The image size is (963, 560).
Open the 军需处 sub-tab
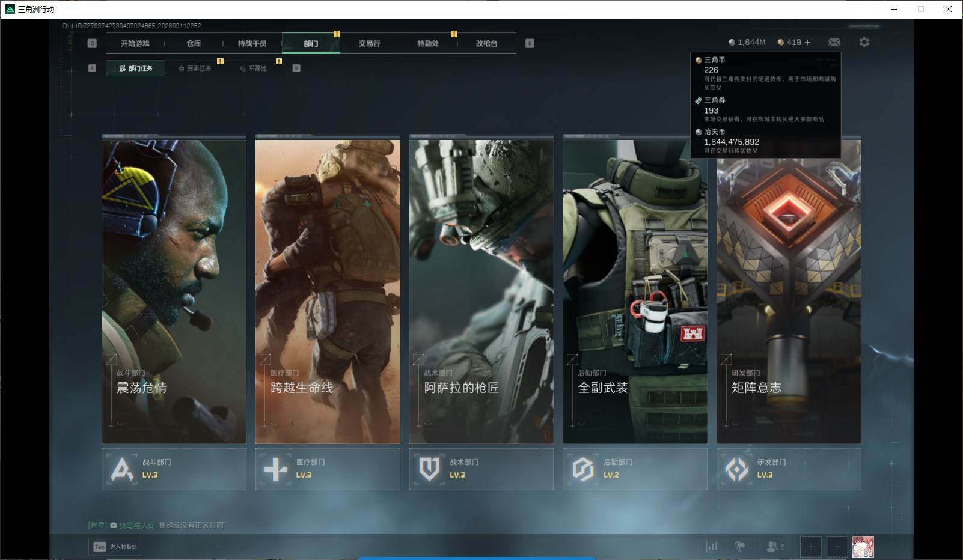coord(253,68)
